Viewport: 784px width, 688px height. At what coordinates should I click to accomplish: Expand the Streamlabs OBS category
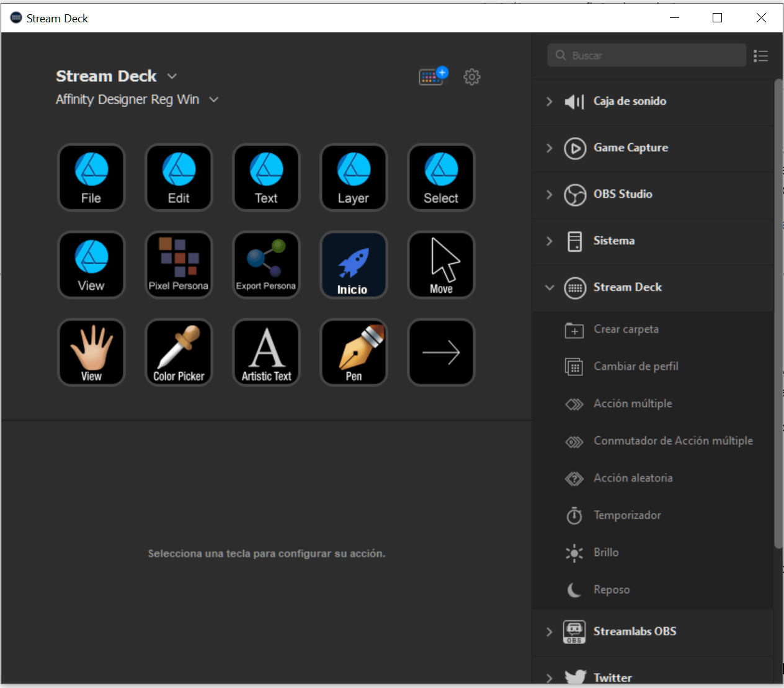549,632
